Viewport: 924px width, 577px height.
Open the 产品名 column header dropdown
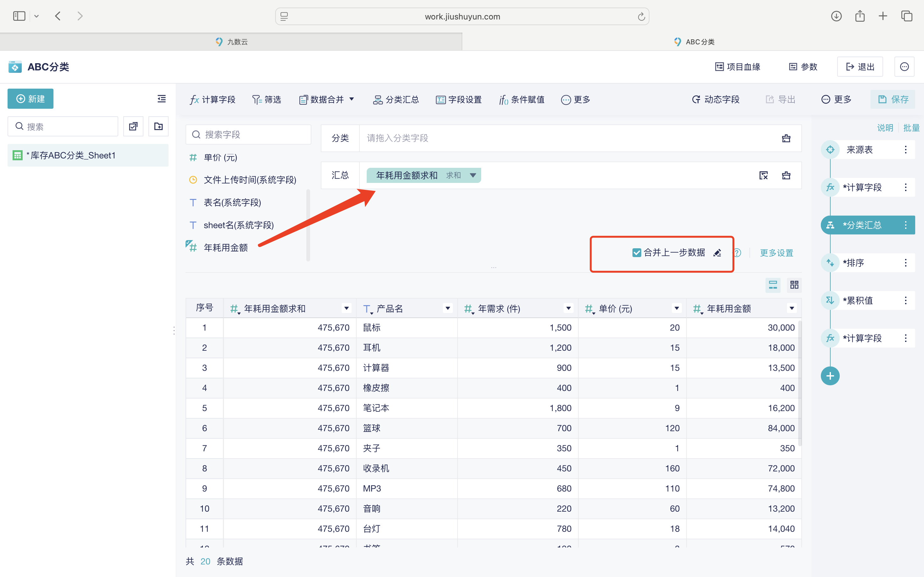[448, 308]
